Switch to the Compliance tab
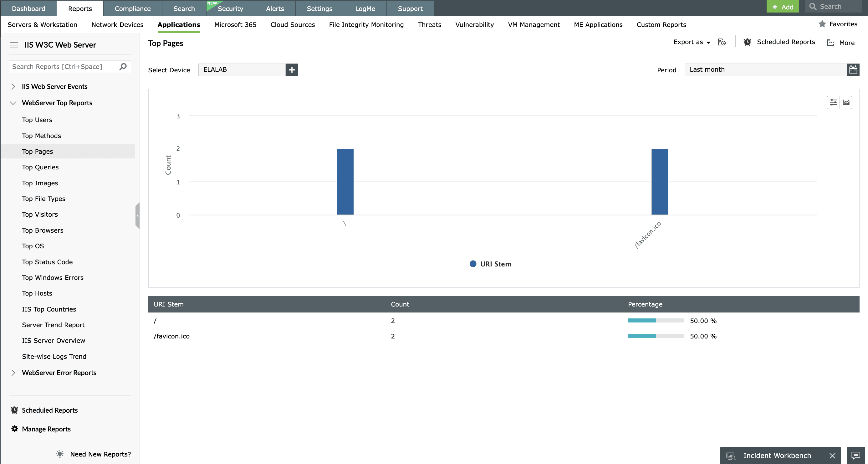Screen dimensions: 868x464 coord(132,8)
